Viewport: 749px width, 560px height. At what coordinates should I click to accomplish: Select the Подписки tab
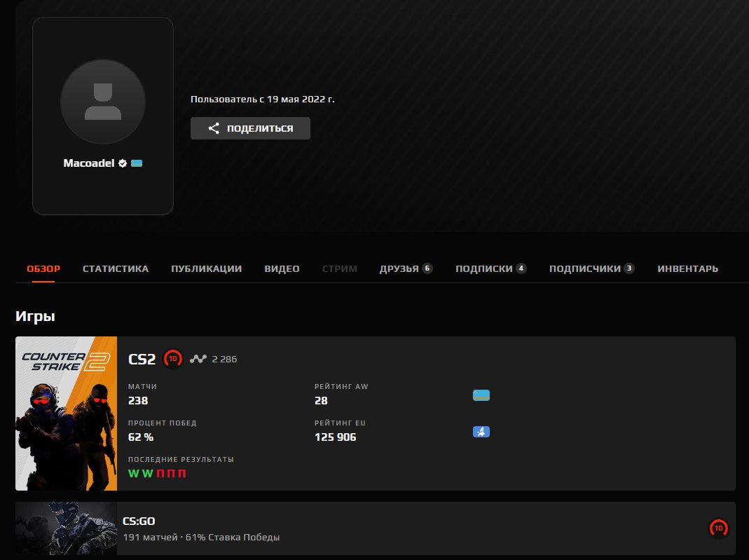[490, 268]
